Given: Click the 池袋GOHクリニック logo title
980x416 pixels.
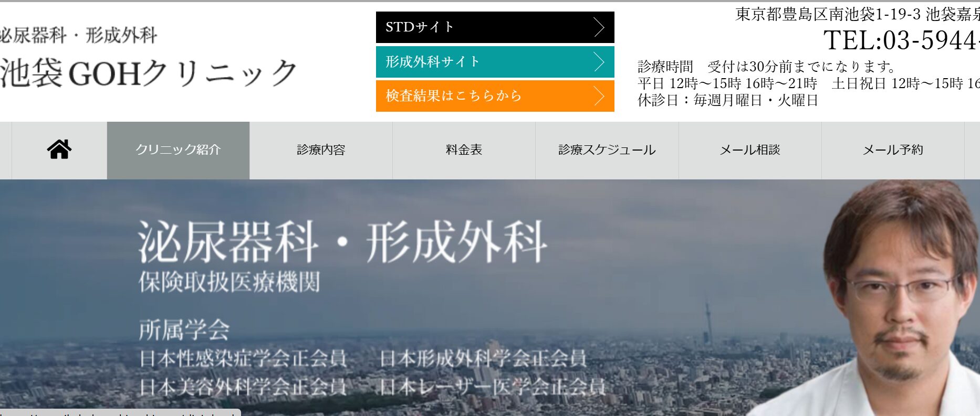Looking at the screenshot, I should click(x=149, y=73).
